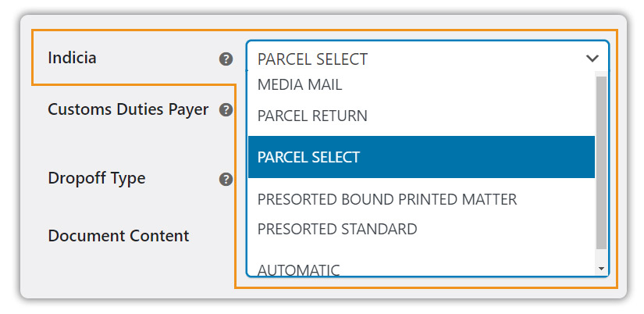Click empty blue area right of PARCEL SELECT
Screen dimensions: 644x314
click(x=476, y=157)
